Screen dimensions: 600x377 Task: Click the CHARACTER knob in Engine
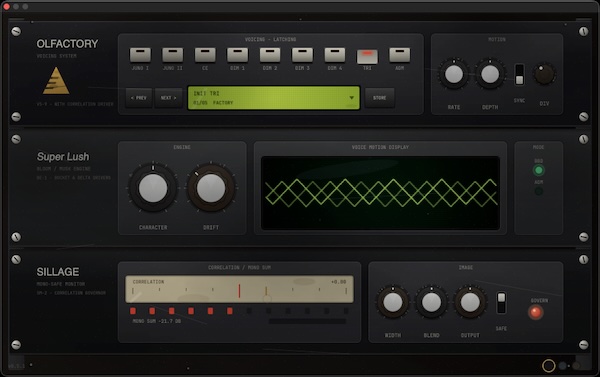[153, 188]
